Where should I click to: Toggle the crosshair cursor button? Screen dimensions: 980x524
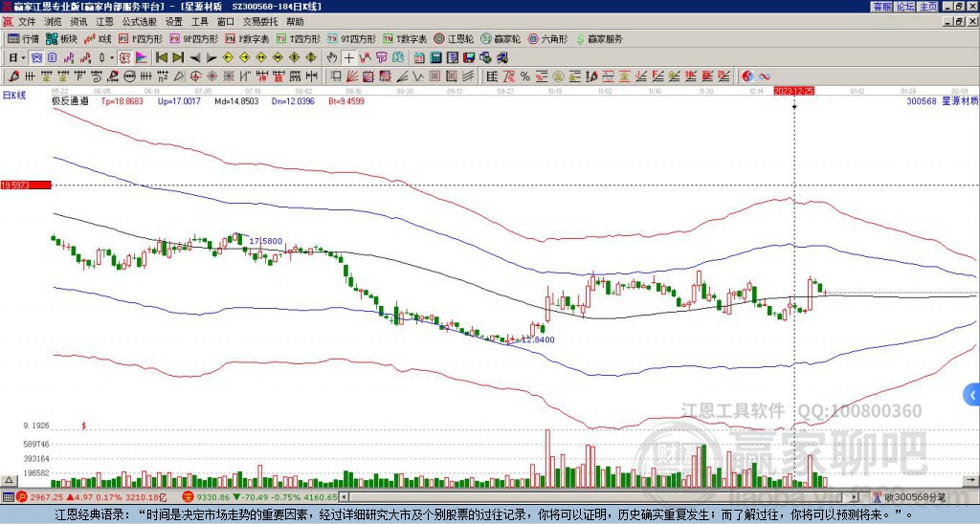(x=348, y=57)
